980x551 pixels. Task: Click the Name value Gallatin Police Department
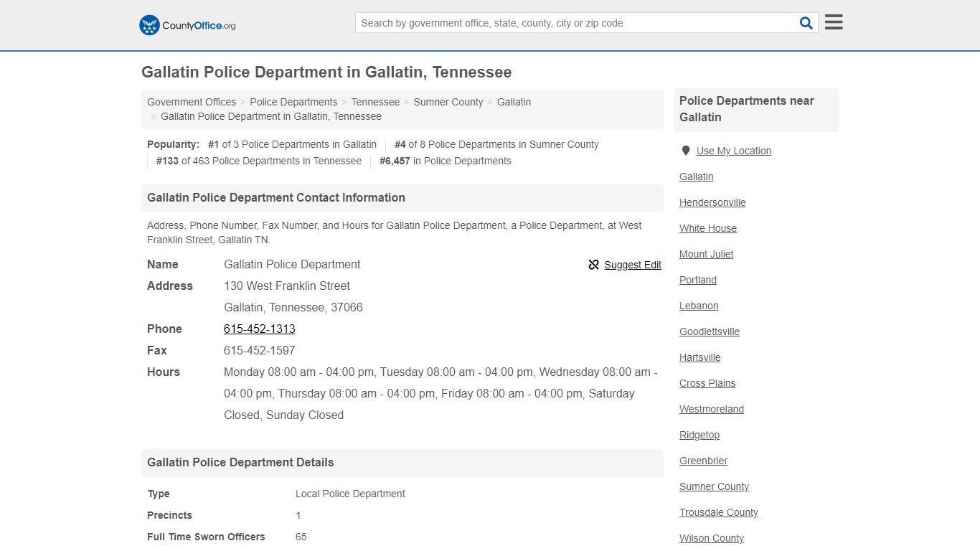[292, 264]
